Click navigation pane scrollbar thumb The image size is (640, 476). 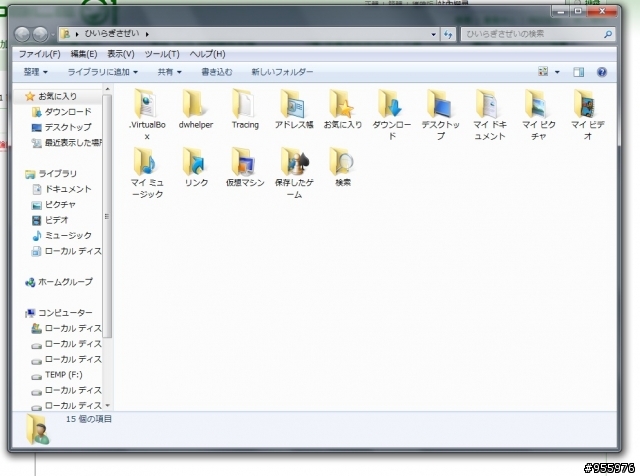(107, 216)
